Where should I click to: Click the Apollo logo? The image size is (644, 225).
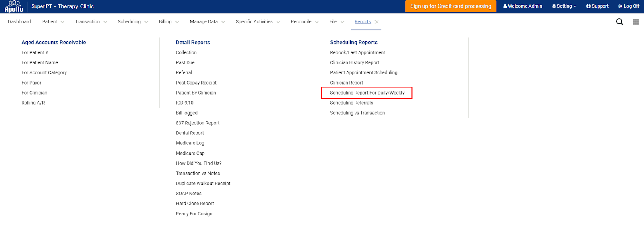point(14,6)
